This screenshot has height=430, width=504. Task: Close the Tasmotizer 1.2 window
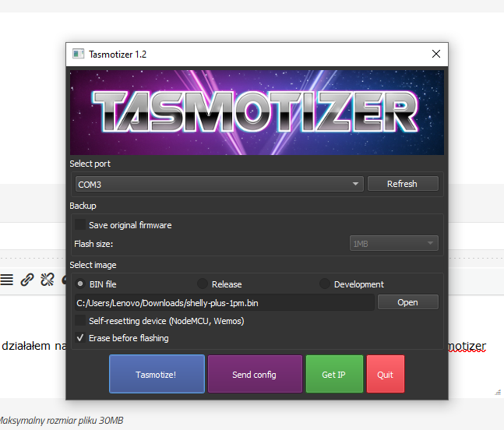pyautogui.click(x=436, y=54)
